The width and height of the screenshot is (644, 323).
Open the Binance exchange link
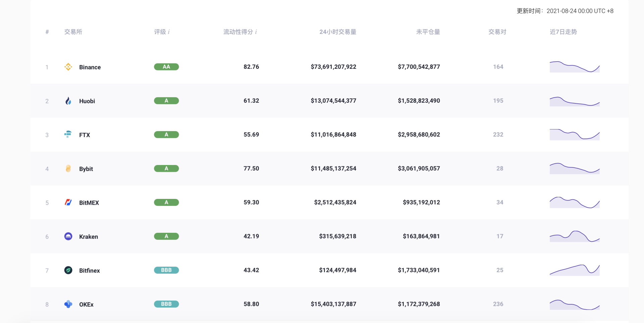[x=90, y=67]
